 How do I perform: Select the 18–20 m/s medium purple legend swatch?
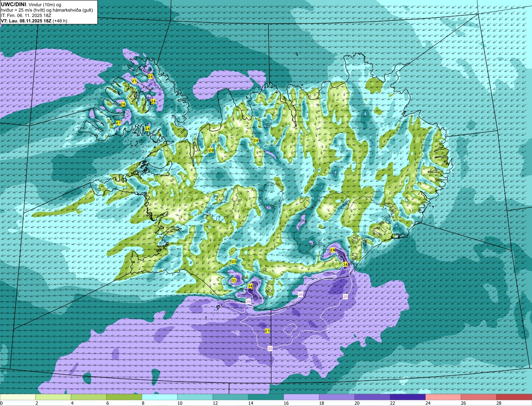coord(337,397)
